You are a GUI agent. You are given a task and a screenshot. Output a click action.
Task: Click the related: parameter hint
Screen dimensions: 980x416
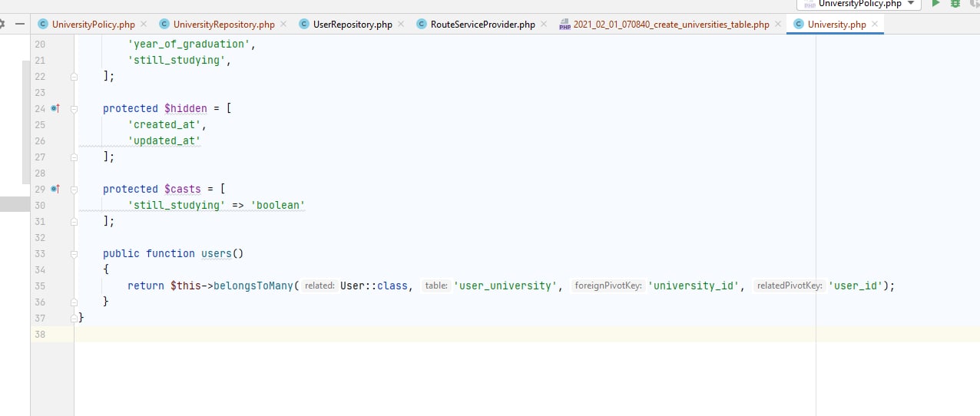319,286
